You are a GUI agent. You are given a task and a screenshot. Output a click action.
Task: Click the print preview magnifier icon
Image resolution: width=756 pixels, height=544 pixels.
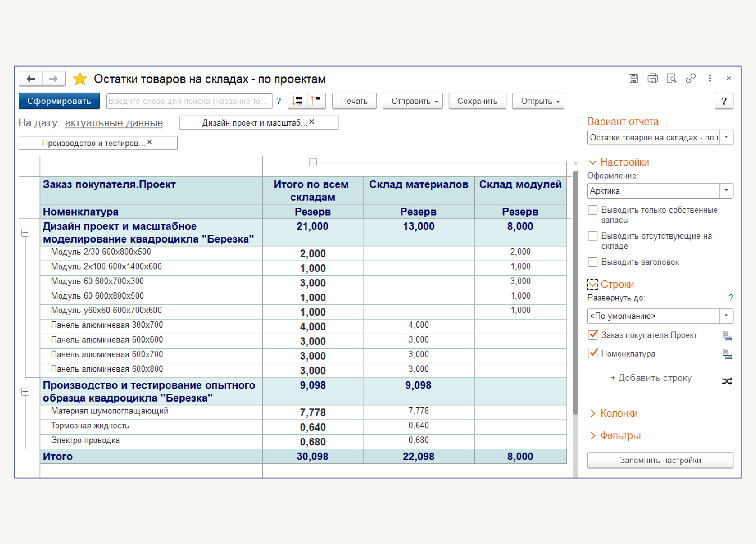[671, 79]
